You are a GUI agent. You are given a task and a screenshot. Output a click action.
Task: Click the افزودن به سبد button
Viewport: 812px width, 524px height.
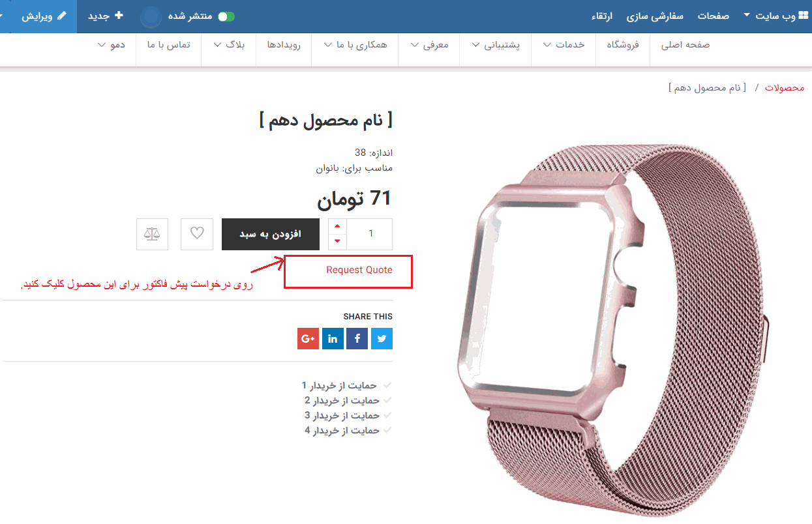pyautogui.click(x=270, y=234)
